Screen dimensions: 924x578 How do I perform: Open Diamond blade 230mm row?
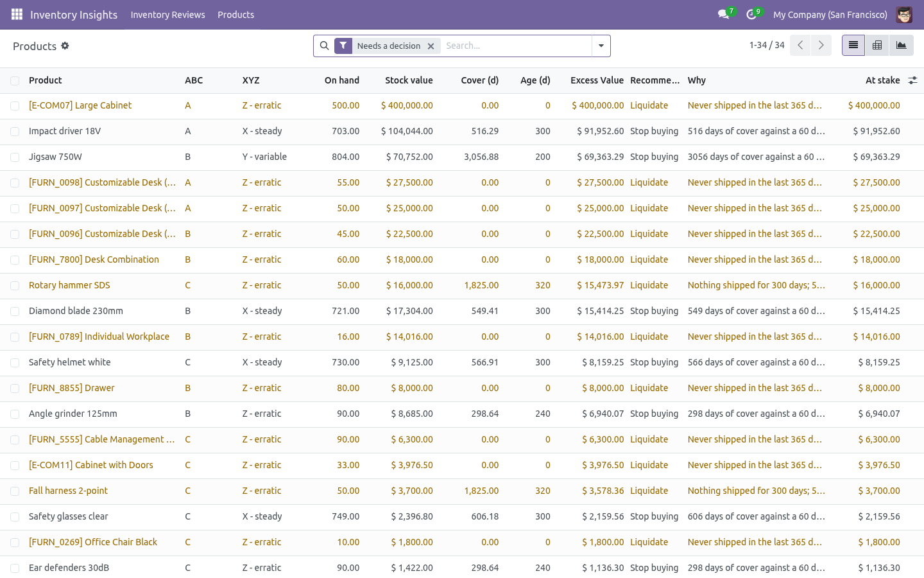[x=76, y=311]
